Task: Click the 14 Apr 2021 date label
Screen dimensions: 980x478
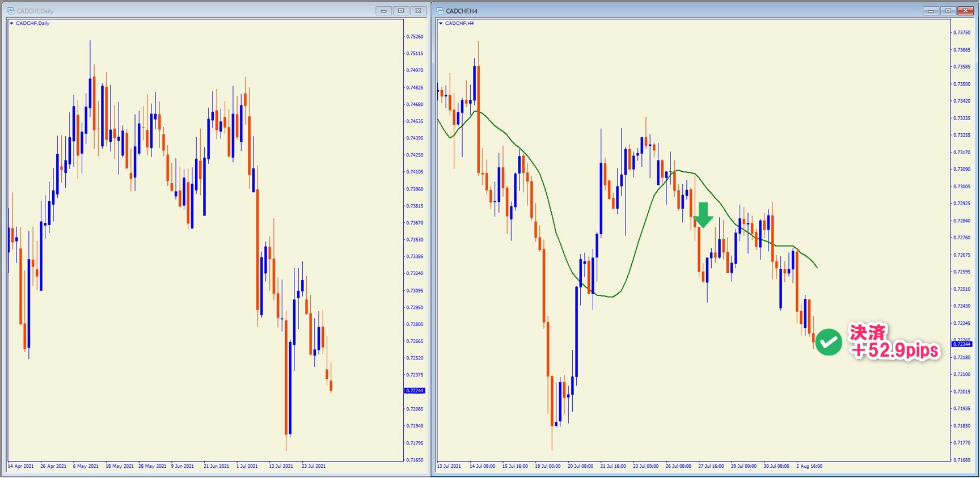Action: point(21,466)
